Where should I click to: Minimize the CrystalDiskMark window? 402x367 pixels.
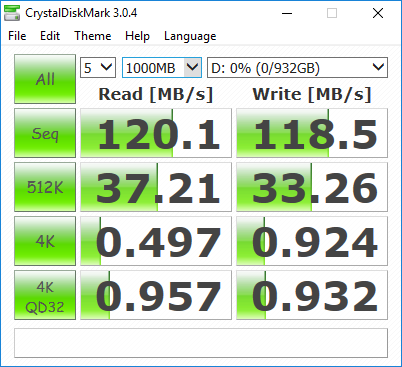click(x=287, y=13)
